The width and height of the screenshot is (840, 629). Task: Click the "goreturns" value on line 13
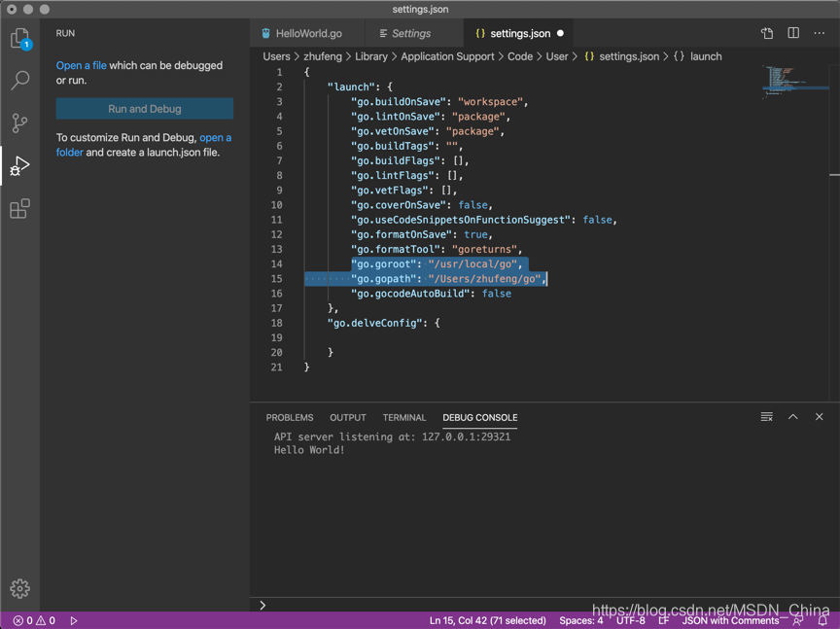[x=484, y=249]
